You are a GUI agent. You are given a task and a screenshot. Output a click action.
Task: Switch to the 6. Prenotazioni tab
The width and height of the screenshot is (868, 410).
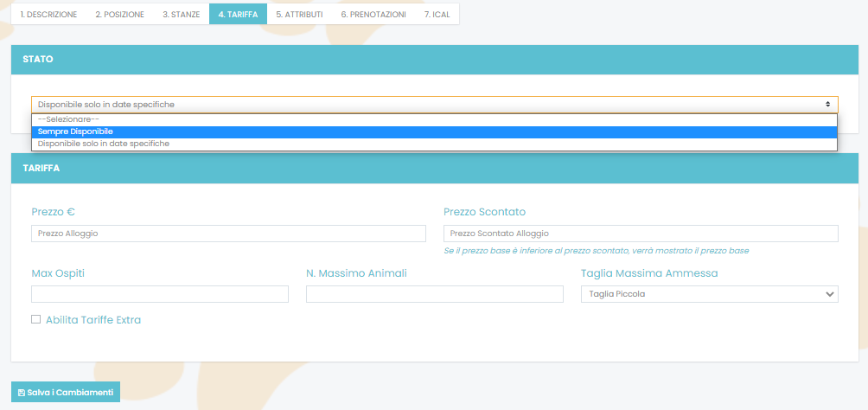(x=373, y=15)
